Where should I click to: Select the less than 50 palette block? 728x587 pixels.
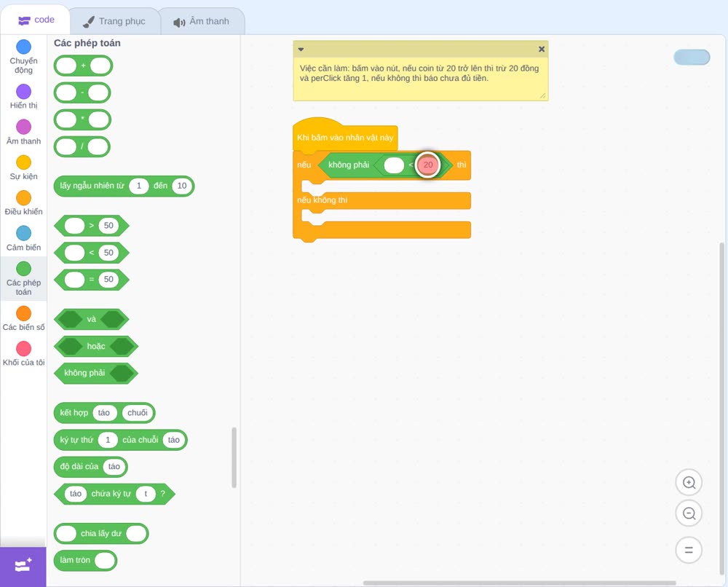92,253
